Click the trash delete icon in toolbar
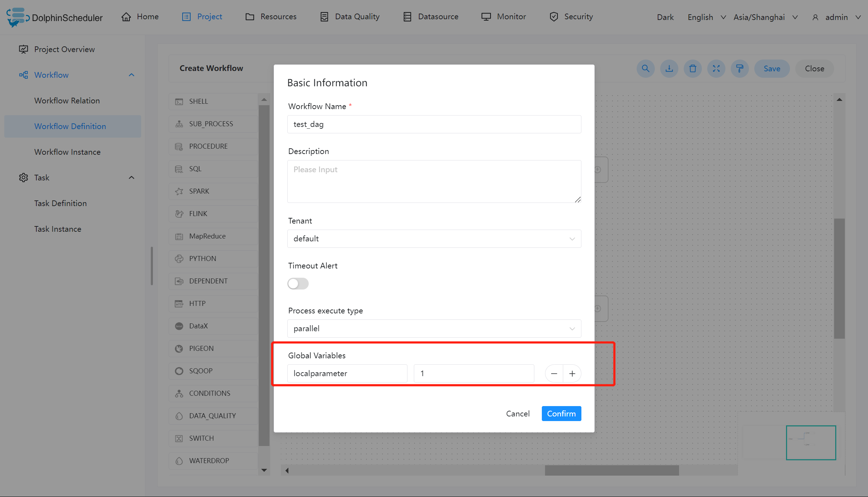 pyautogui.click(x=693, y=68)
